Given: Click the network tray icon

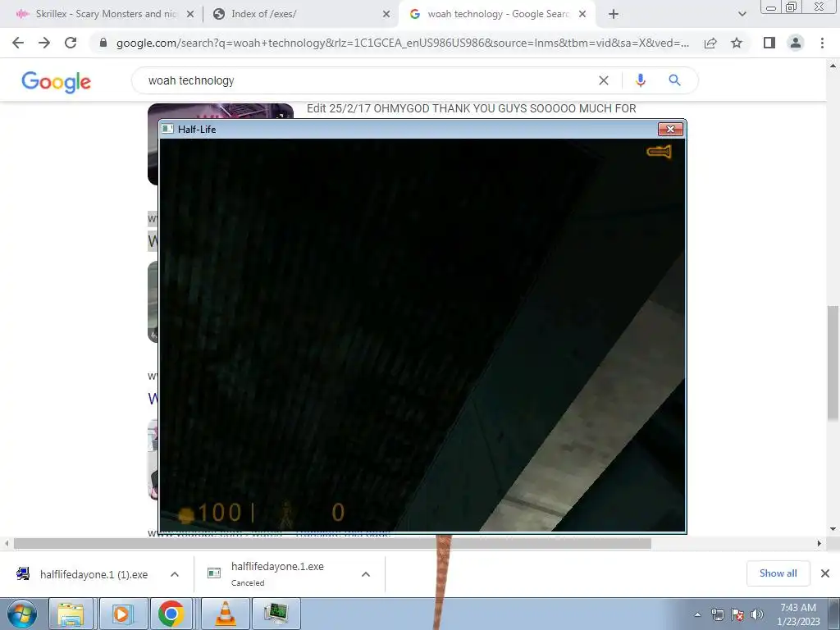Looking at the screenshot, I should pos(717,614).
